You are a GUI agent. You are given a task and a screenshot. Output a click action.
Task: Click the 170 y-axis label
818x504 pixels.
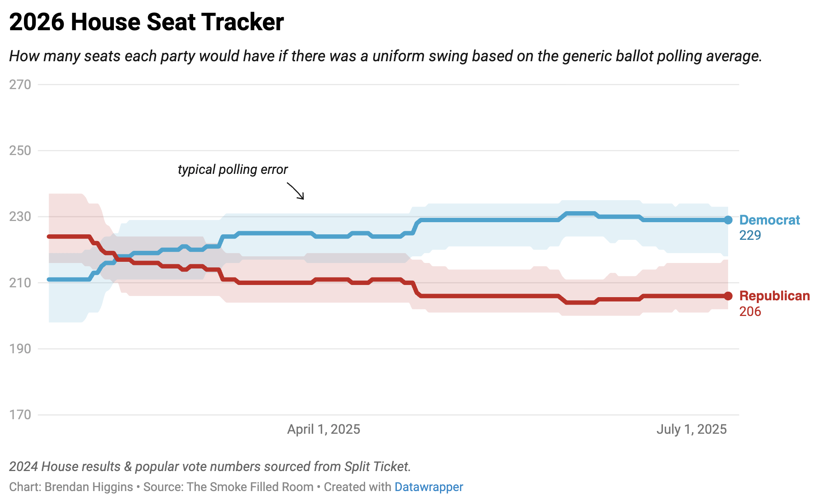point(20,415)
